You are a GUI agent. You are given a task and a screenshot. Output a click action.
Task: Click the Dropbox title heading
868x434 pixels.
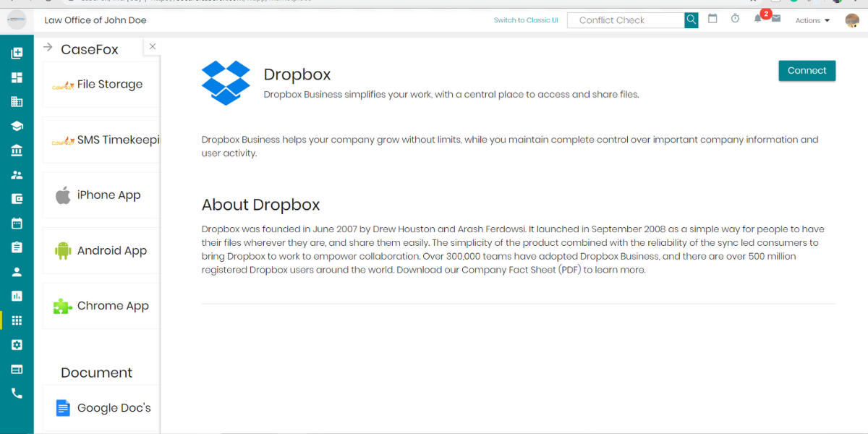point(297,74)
